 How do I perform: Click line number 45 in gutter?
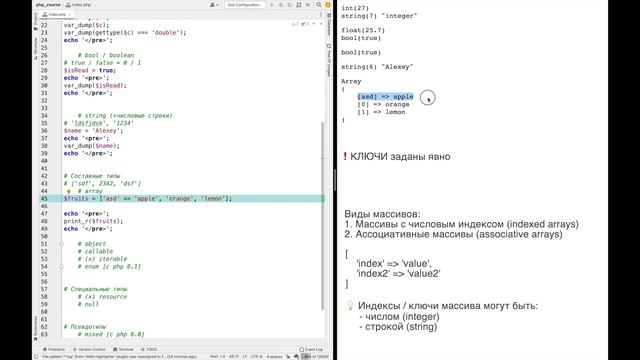click(44, 199)
